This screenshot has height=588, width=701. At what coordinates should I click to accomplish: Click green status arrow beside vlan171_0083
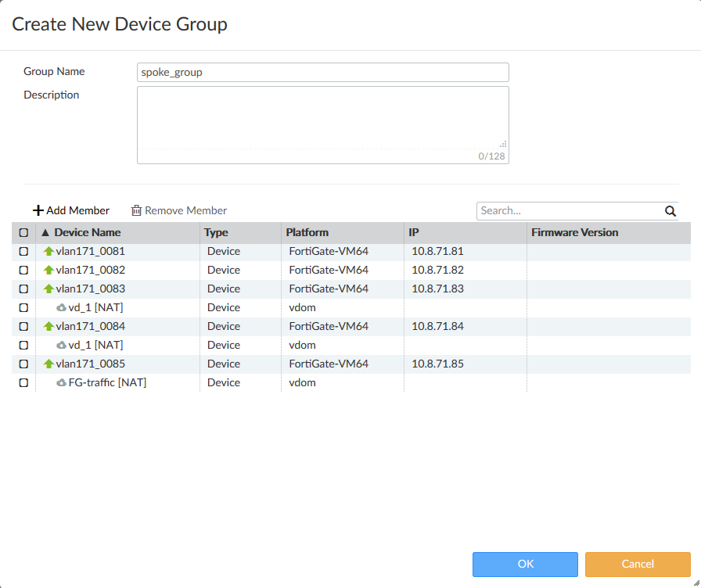[49, 289]
